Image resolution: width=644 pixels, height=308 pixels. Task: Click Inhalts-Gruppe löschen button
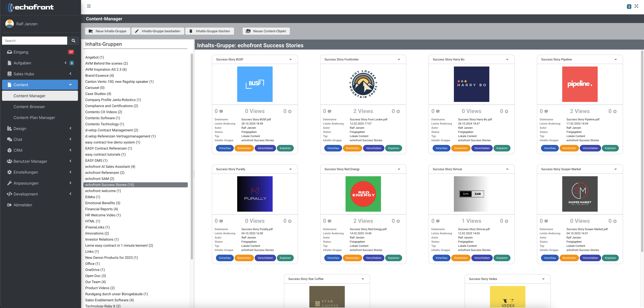tap(210, 31)
